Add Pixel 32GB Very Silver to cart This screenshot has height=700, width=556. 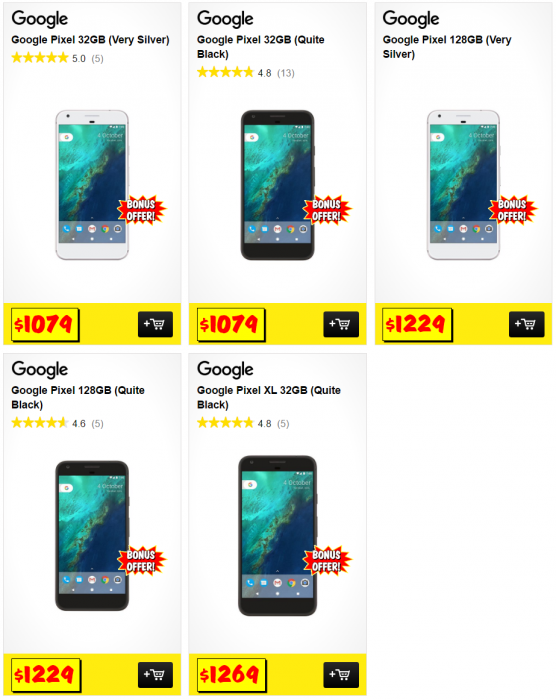pos(155,324)
